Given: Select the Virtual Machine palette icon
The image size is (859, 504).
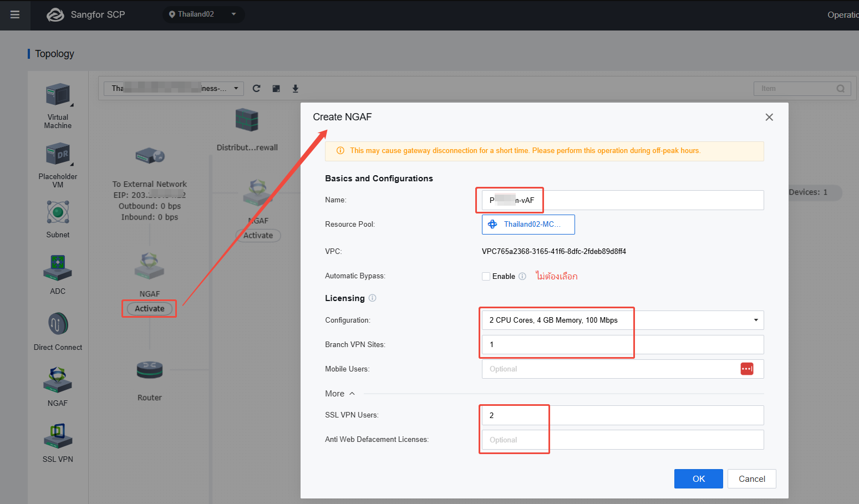Looking at the screenshot, I should [x=58, y=95].
